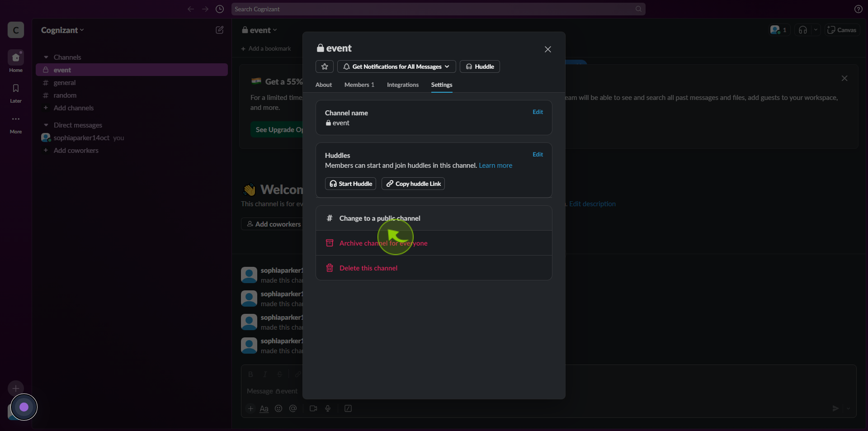868x431 pixels.
Task: Open history clock icon
Action: coord(220,9)
